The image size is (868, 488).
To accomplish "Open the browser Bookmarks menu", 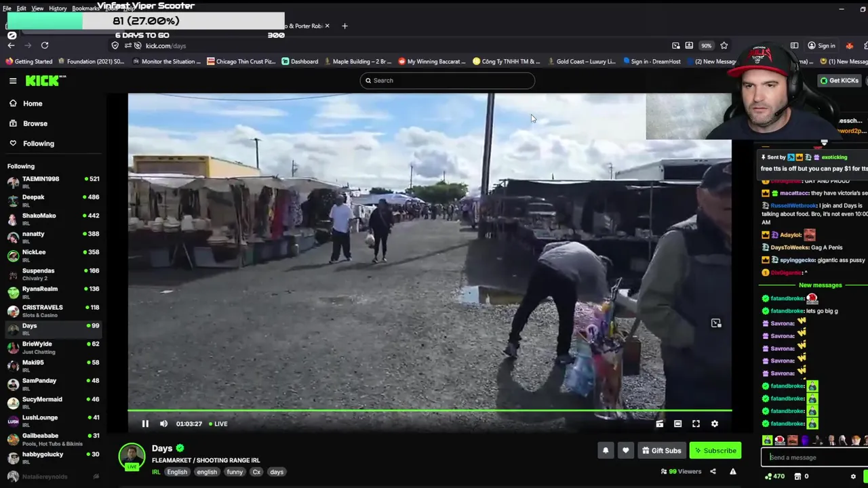I will click(85, 9).
